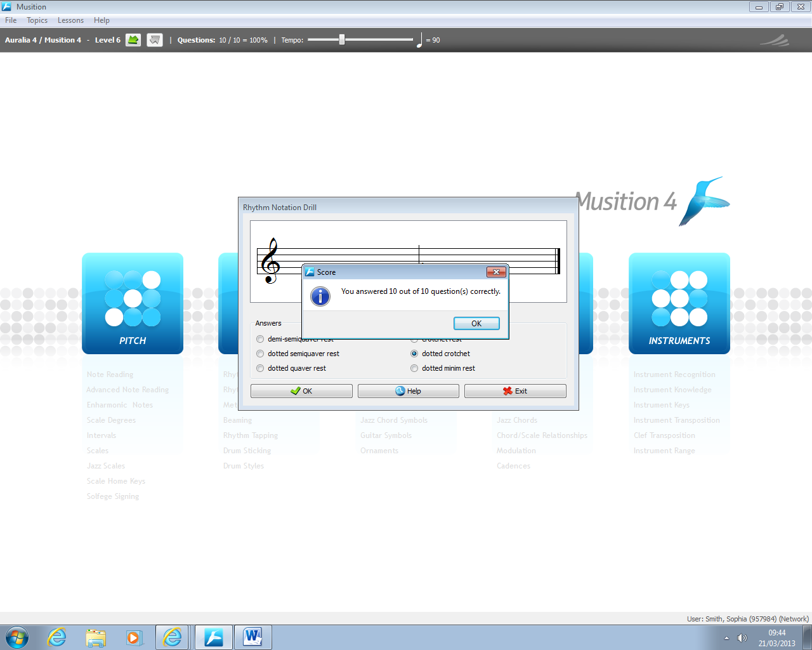Open Note Reading in the main window
812x650 pixels.
click(110, 375)
